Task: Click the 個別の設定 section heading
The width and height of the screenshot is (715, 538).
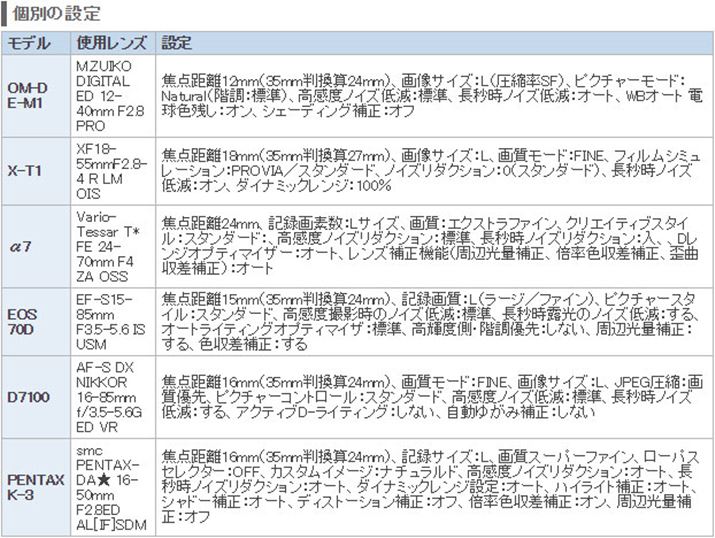Action: tap(58, 14)
